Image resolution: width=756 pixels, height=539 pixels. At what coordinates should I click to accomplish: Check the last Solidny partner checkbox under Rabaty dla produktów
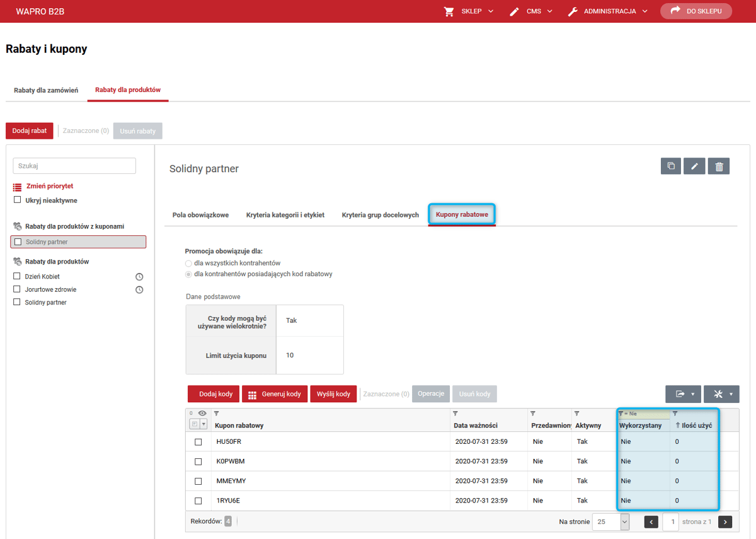(18, 302)
